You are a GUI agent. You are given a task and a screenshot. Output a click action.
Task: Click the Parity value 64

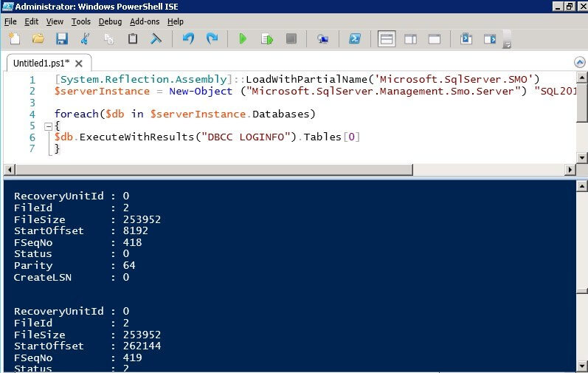point(129,265)
